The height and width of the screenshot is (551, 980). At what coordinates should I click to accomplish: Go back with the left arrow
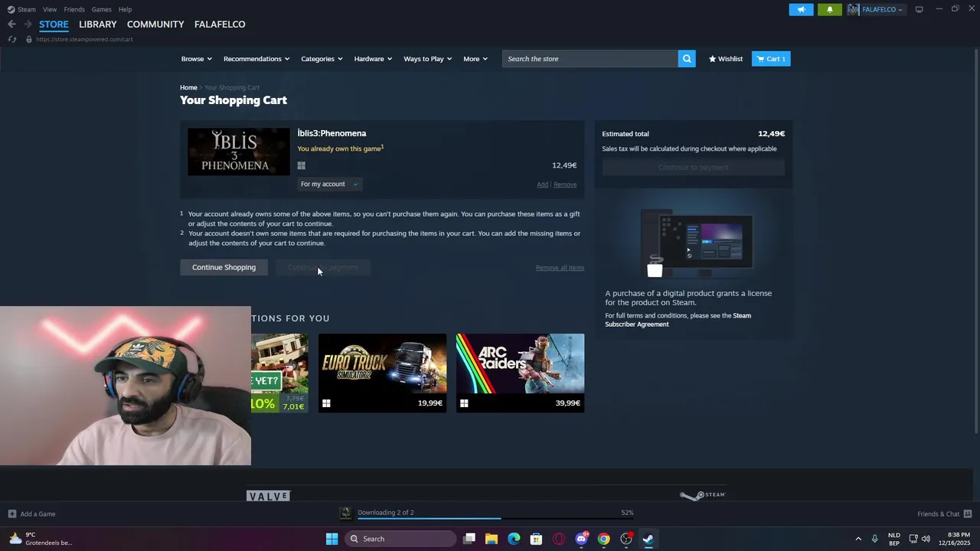pyautogui.click(x=11, y=24)
